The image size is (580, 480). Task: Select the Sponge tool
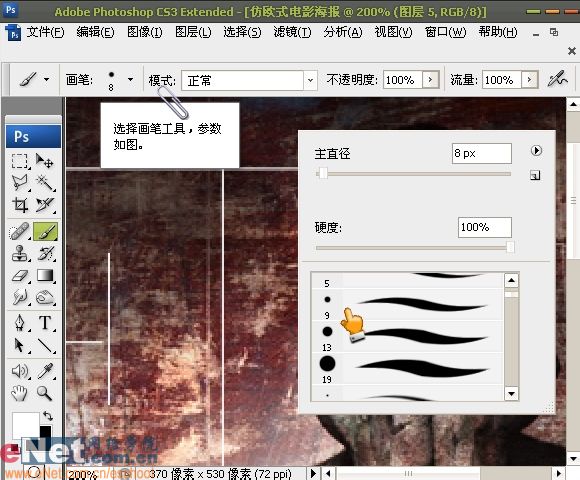click(45, 297)
